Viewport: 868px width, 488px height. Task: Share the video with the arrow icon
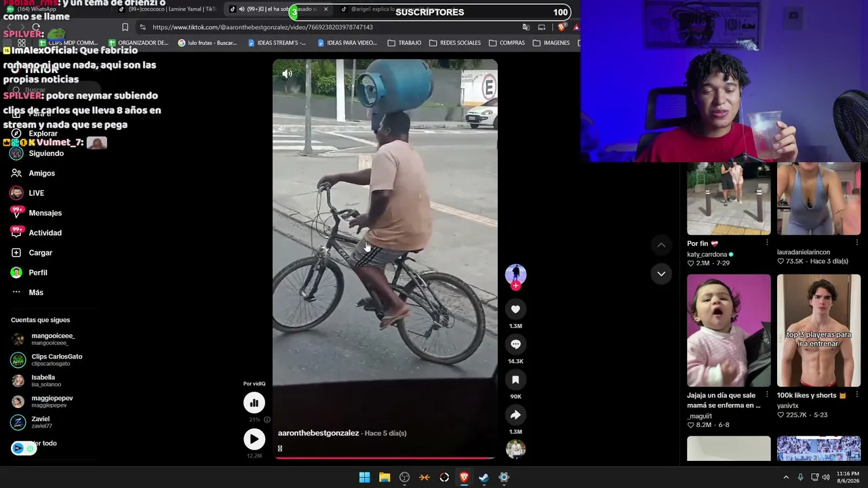pos(515,415)
